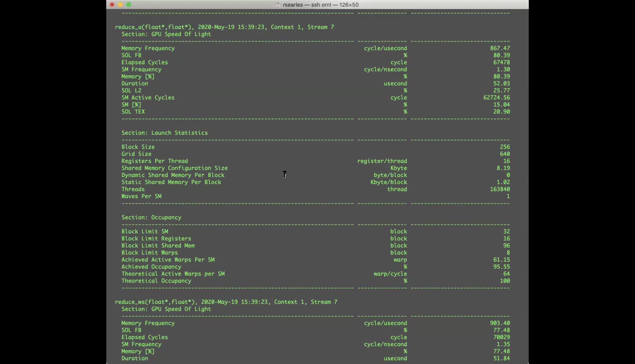635x364 pixels.
Task: Click the 'SOL TEX' label
Action: click(x=133, y=112)
